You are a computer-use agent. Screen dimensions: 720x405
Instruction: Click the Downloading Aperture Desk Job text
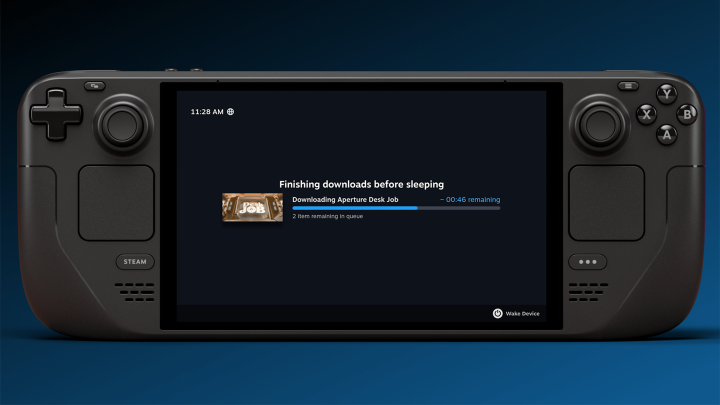(x=345, y=199)
